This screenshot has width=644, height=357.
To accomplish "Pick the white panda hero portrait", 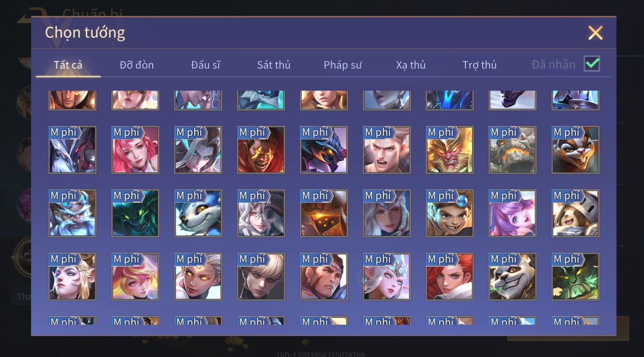I will coord(512,277).
